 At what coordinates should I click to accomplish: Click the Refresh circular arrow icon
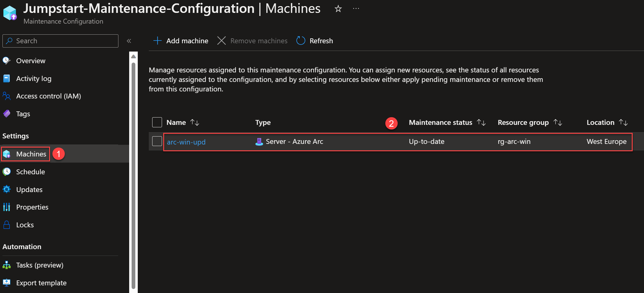tap(301, 41)
